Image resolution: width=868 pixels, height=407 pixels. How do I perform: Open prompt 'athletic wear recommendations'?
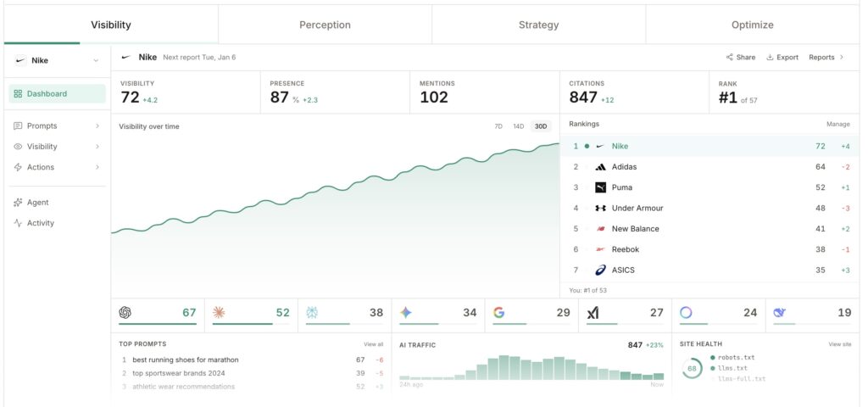pos(183,387)
